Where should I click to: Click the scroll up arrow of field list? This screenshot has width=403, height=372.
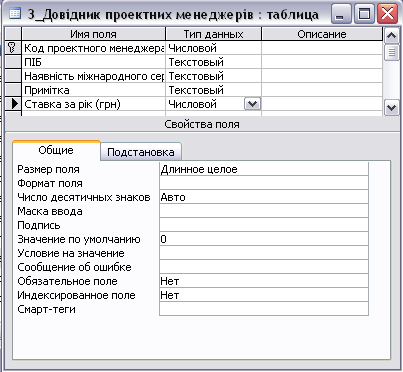click(x=392, y=35)
